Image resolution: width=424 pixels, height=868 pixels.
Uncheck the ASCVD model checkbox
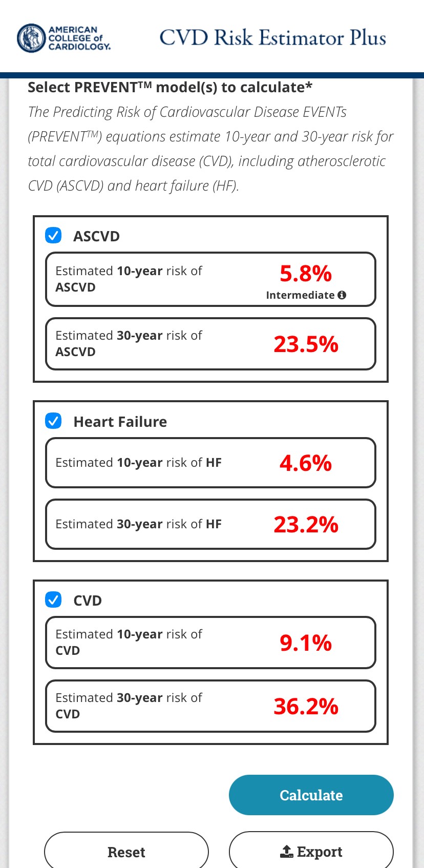[53, 236]
